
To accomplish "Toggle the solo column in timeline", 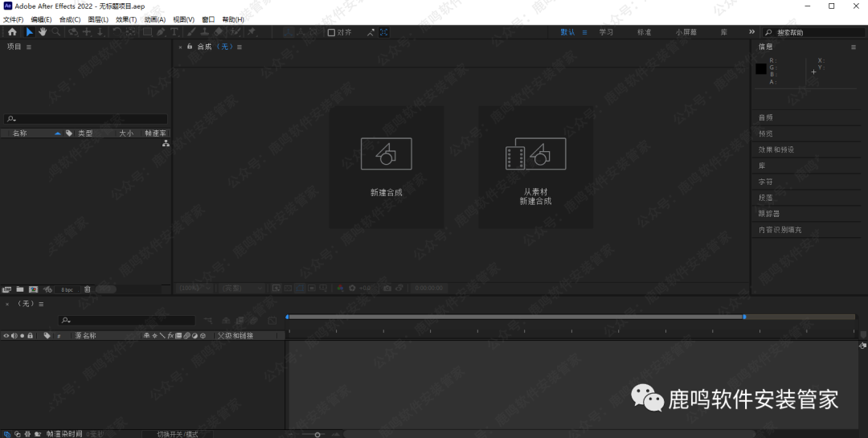I will click(x=23, y=336).
